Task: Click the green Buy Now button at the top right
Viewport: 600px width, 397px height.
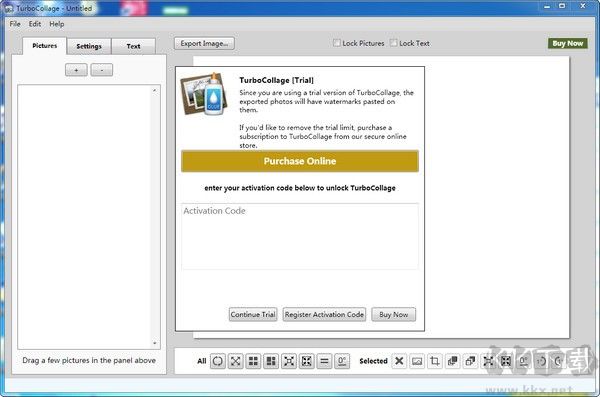Action: click(567, 43)
